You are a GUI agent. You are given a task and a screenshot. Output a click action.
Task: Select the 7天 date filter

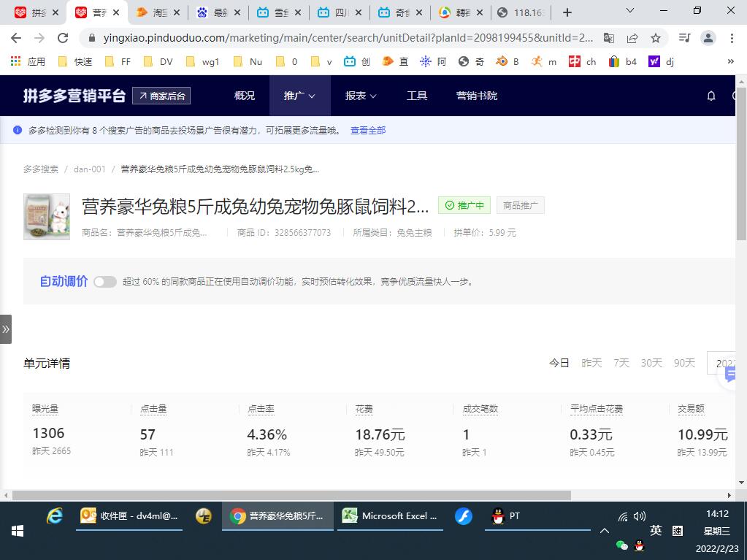(621, 364)
